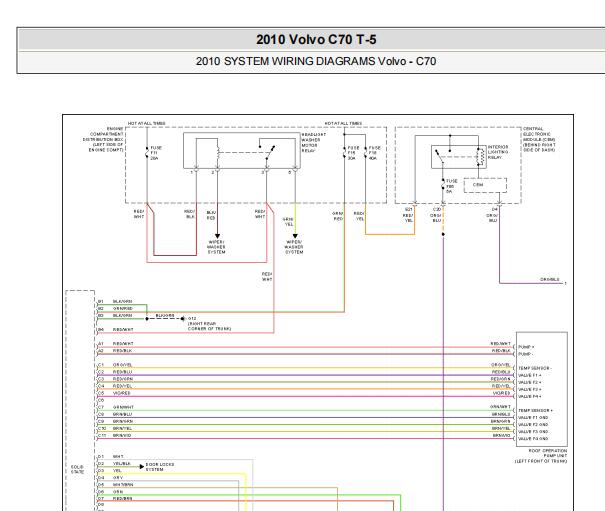Click the 'FUSE F15 30A' label
Viewport: 605px width, 511px height.
coord(353,153)
